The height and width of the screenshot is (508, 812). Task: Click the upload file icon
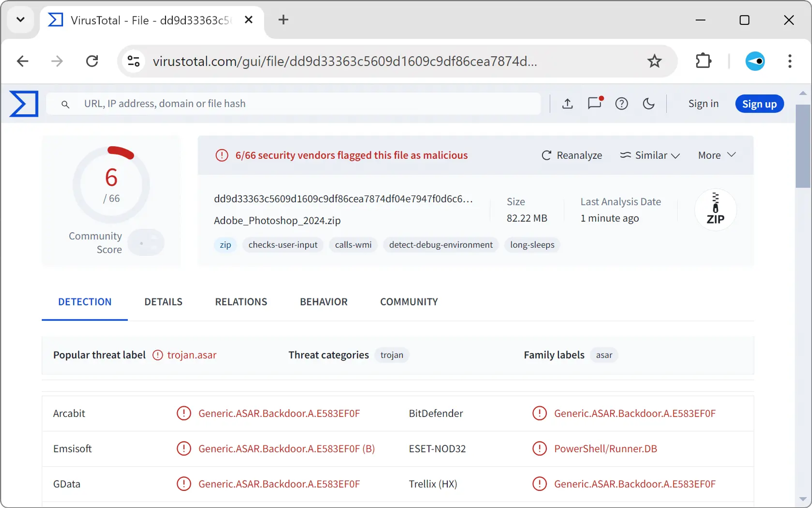point(567,104)
